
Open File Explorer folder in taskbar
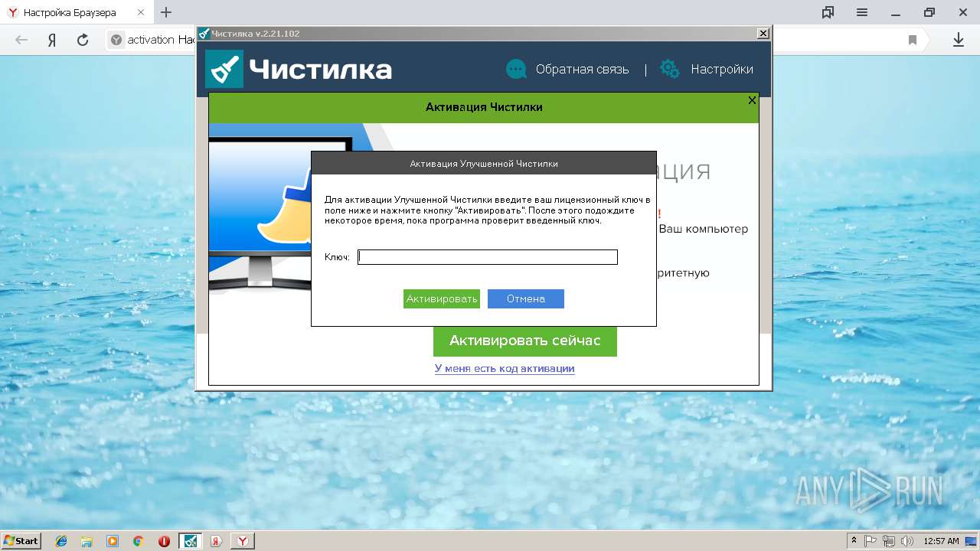[87, 541]
